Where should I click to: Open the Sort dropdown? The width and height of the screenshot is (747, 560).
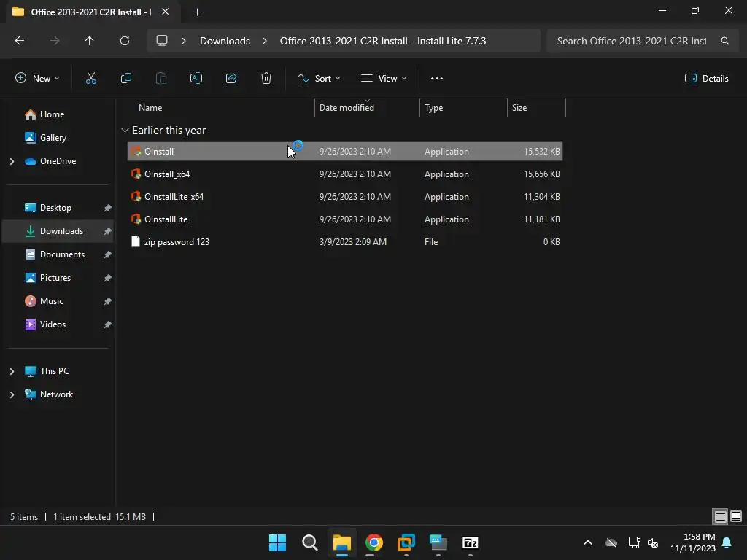pyautogui.click(x=319, y=79)
